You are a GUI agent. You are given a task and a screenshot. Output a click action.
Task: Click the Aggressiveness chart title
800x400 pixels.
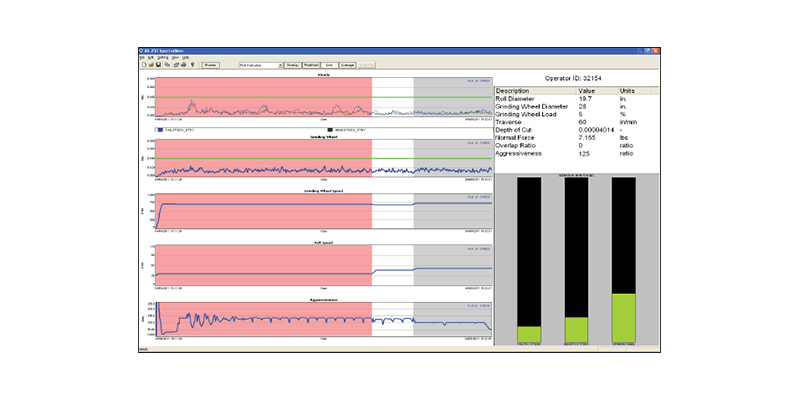coord(324,299)
